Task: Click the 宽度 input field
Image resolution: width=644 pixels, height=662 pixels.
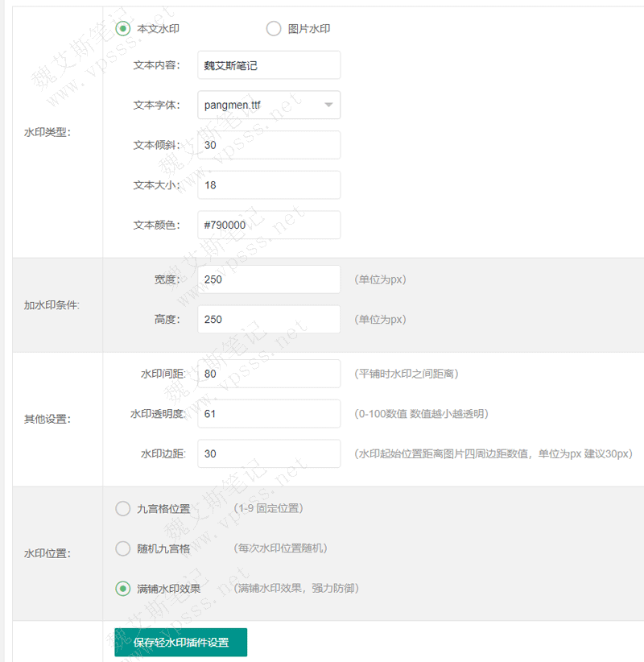Action: tap(269, 279)
